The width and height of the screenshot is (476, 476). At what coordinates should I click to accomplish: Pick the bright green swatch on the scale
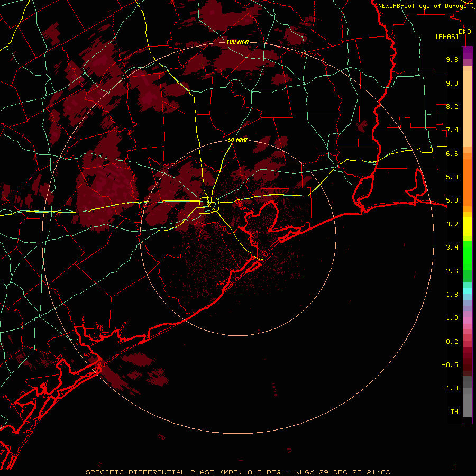pos(467,255)
